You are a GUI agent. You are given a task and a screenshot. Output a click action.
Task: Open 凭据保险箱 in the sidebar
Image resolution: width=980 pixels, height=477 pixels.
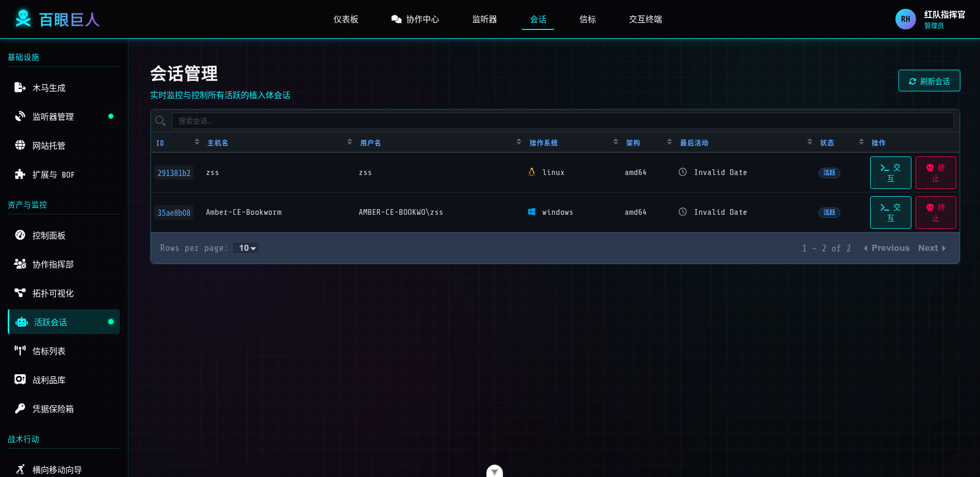(x=53, y=409)
